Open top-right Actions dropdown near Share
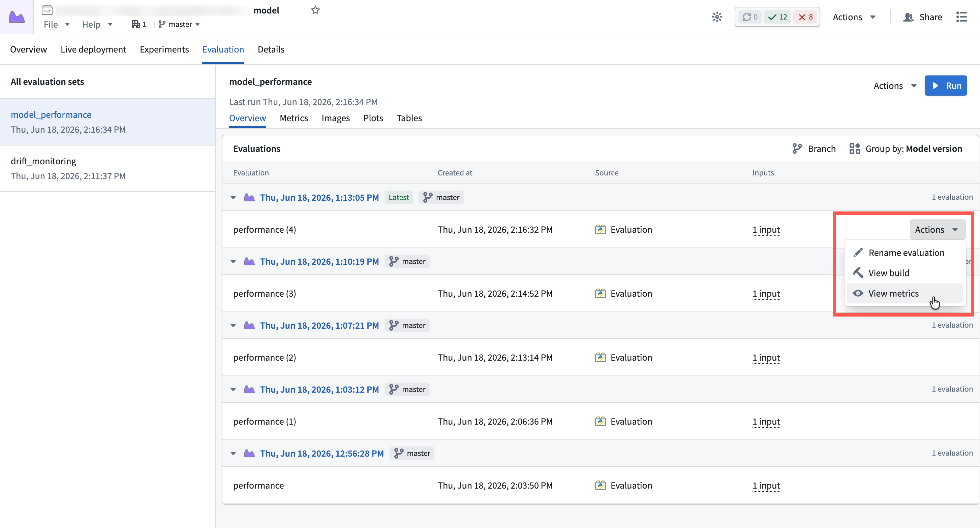The width and height of the screenshot is (980, 528). click(854, 17)
